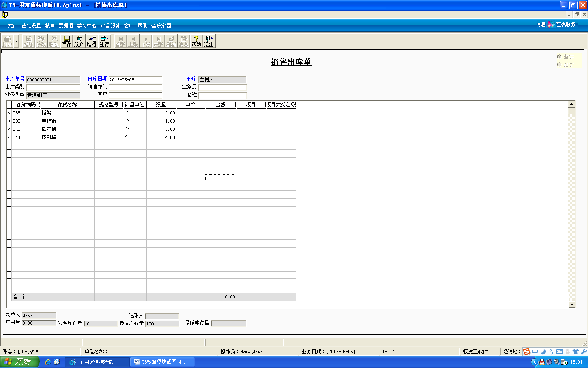Select the 红字 radio button

click(559, 64)
